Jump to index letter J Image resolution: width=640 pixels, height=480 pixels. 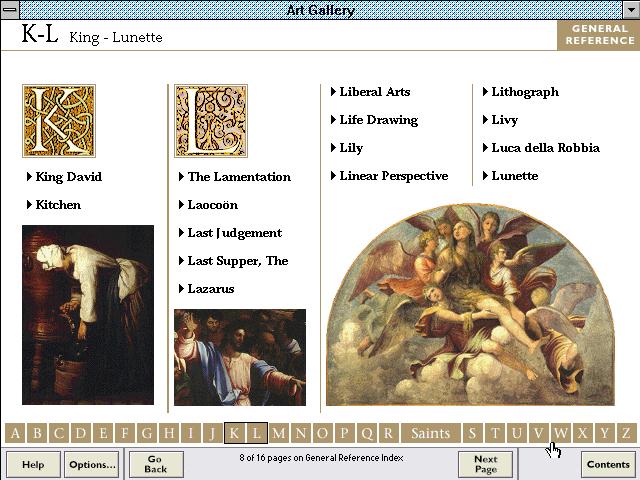pos(213,433)
